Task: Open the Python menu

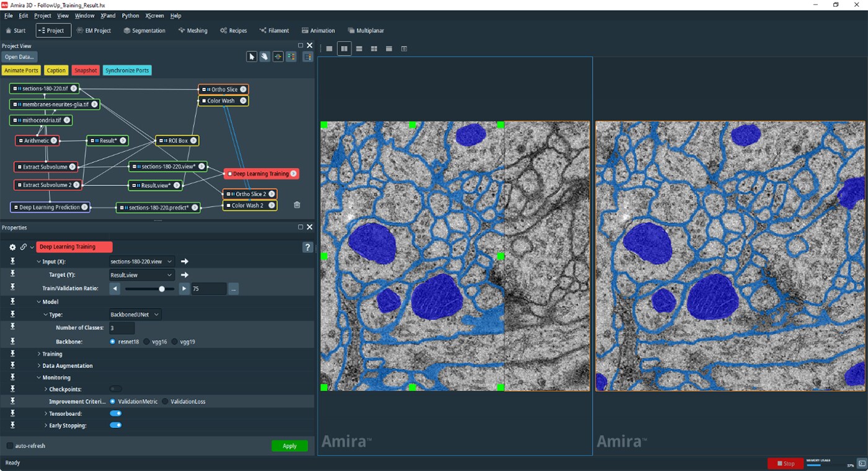Action: click(130, 15)
